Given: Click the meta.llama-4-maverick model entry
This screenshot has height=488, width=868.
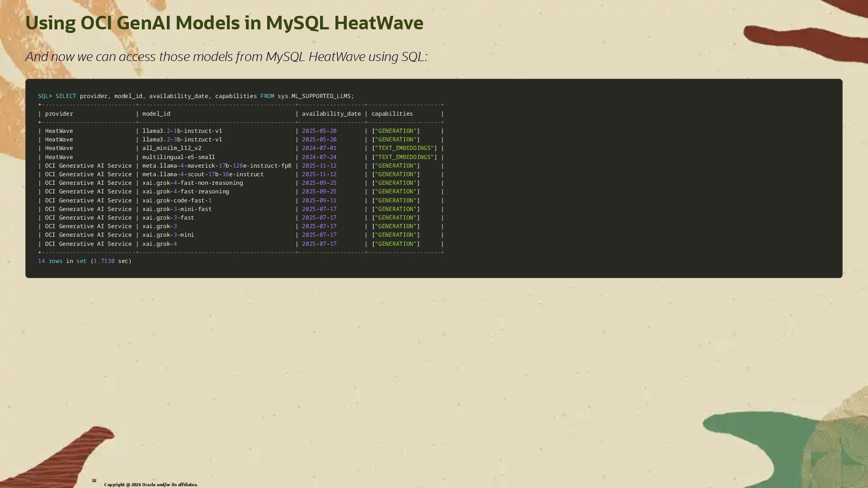Looking at the screenshot, I should [217, 166].
